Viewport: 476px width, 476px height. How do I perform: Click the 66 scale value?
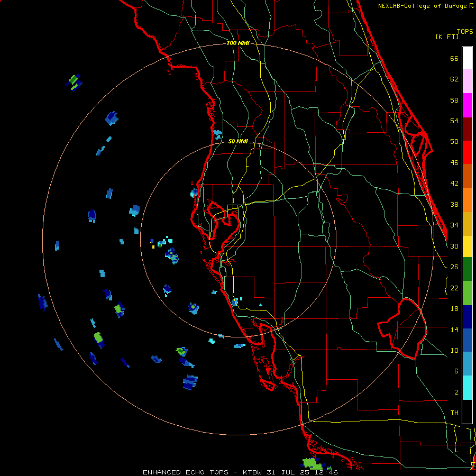pyautogui.click(x=454, y=58)
